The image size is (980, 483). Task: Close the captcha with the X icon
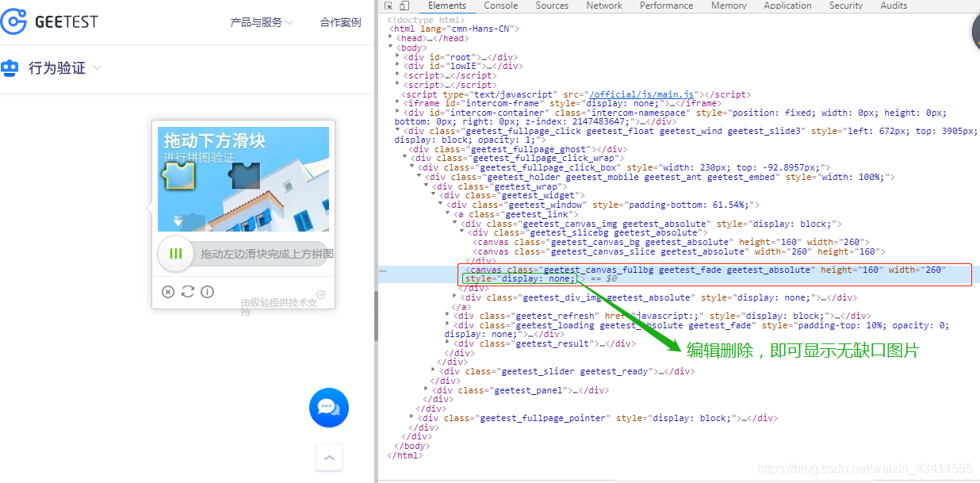pyautogui.click(x=167, y=292)
